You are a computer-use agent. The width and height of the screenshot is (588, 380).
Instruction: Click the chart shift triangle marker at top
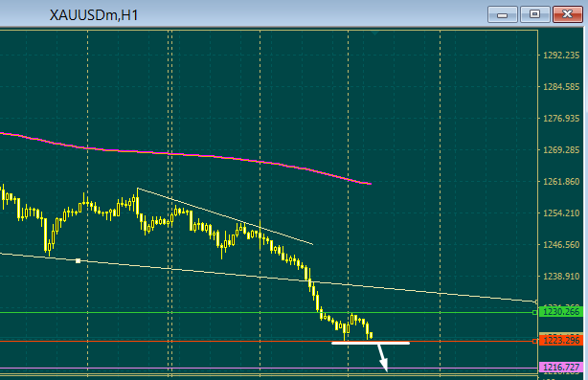pos(374,33)
